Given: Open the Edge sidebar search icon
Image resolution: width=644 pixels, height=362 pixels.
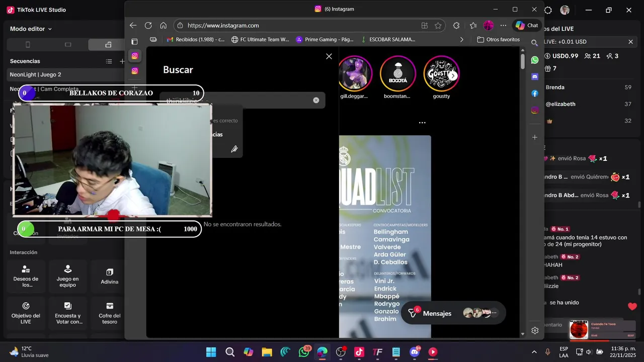Looking at the screenshot, I should 535,43.
